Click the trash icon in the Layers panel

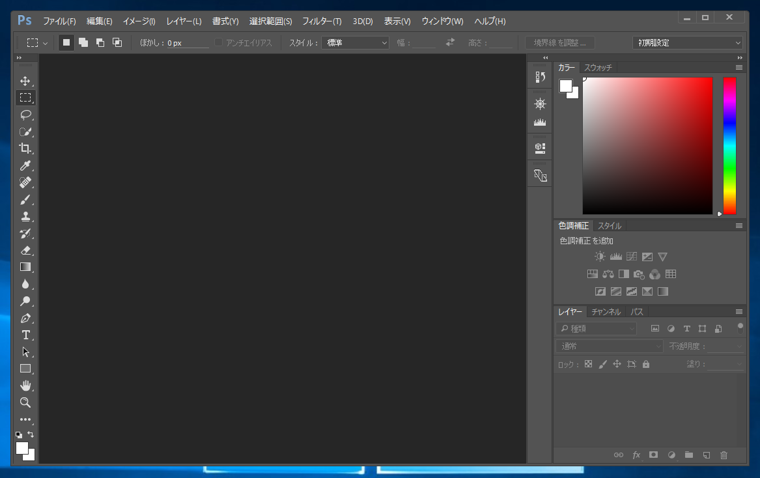[x=724, y=455]
